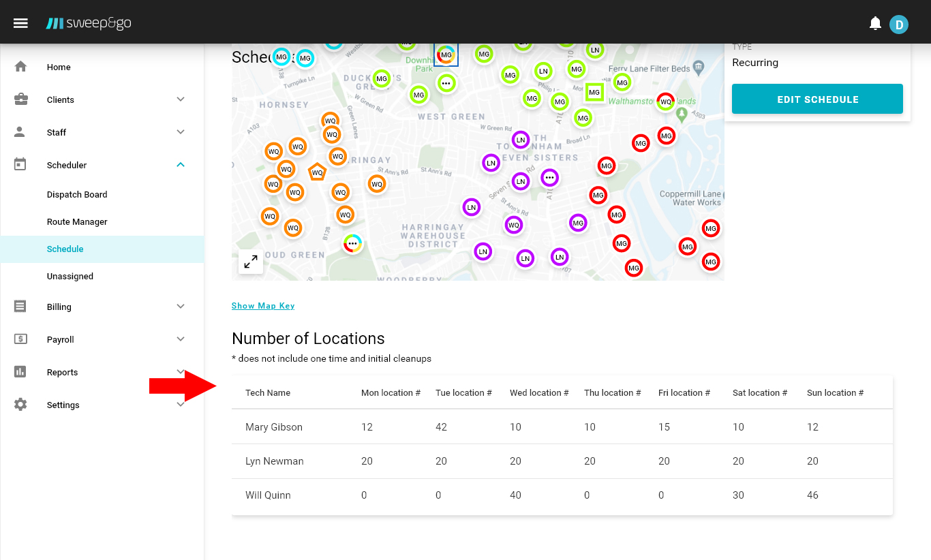This screenshot has height=560, width=931.
Task: Click the fullscreen map expand icon
Action: tap(251, 262)
